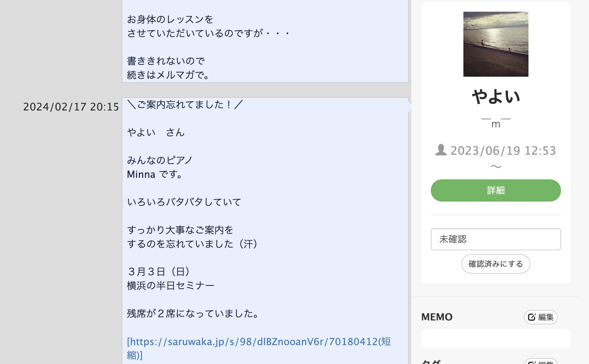Click the 編集 button next to タグ

[541, 361]
